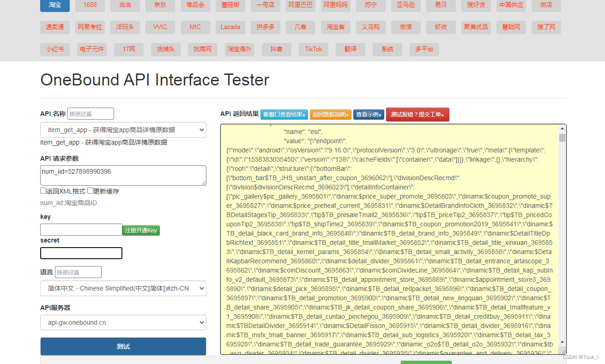The width and height of the screenshot is (605, 364).
Task: Click the key input field
Action: [x=81, y=230]
